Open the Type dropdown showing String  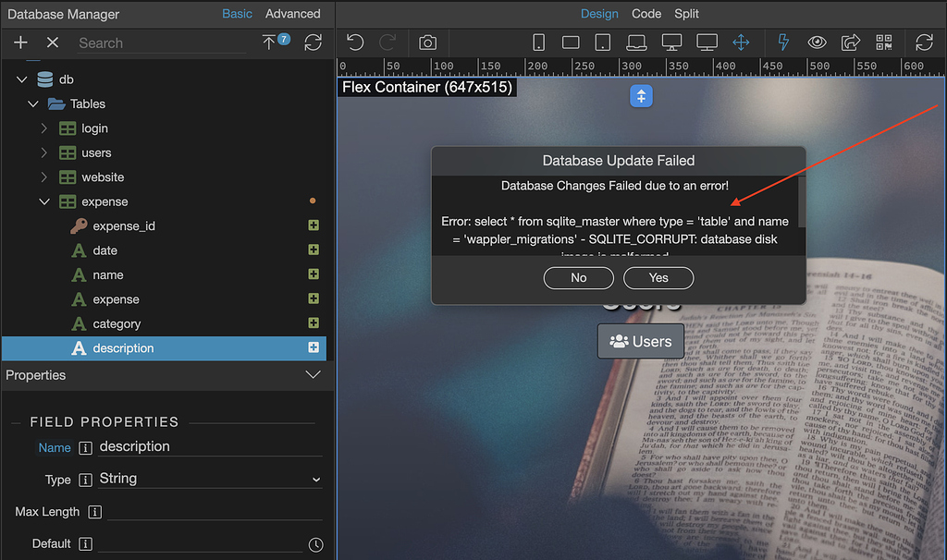[x=210, y=479]
